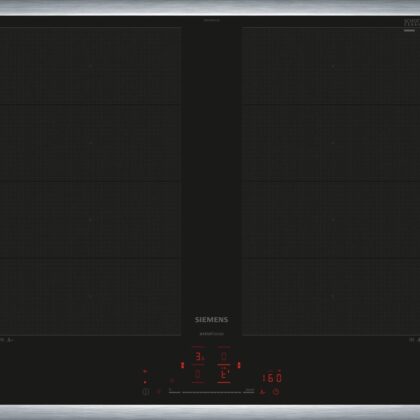The width and height of the screenshot is (420, 420).
Task: Set power level at middle of slider bar
Action: [211, 392]
